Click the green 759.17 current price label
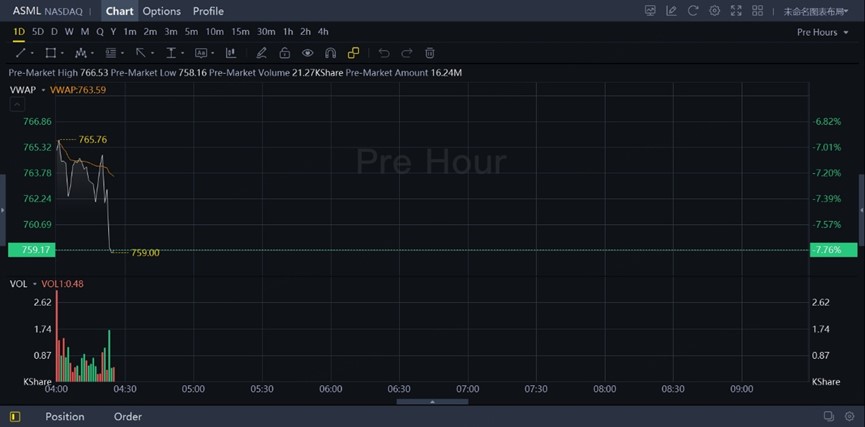The width and height of the screenshot is (865, 427). [x=31, y=250]
